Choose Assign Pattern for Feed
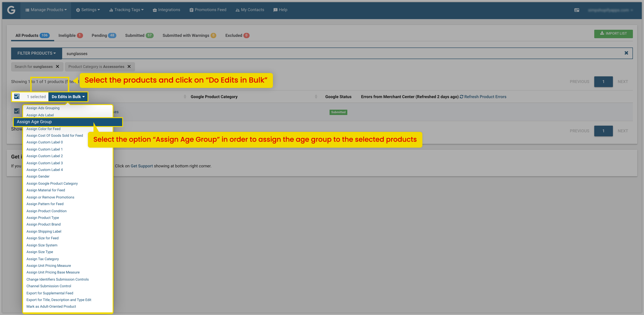 45,204
